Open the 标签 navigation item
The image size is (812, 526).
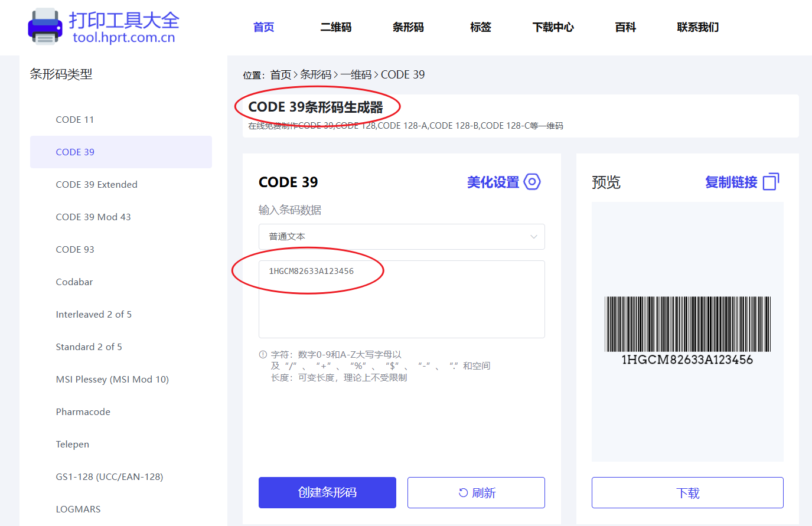[x=481, y=27]
